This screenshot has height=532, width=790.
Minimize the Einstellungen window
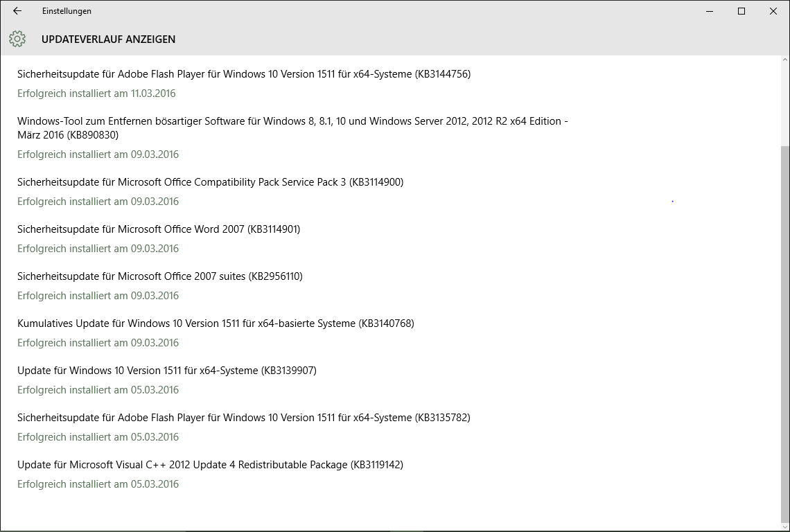(710, 11)
